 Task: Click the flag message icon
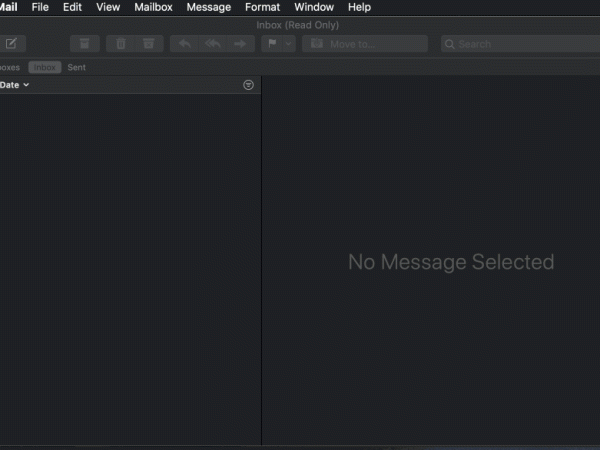[272, 44]
